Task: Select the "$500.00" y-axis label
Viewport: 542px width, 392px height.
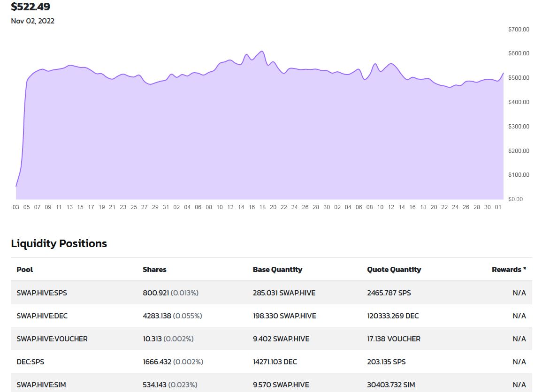Action: (x=519, y=78)
